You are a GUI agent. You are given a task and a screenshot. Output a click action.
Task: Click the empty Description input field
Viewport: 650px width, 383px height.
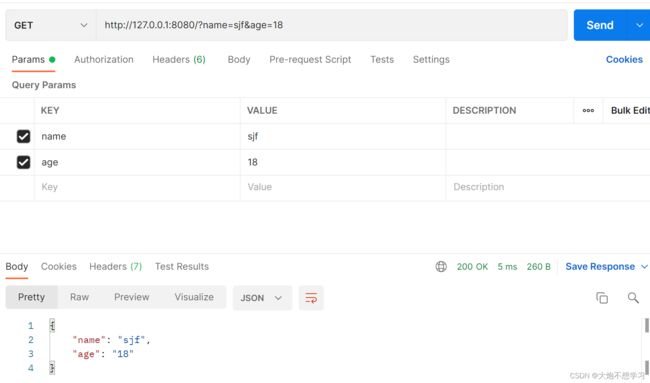click(548, 187)
